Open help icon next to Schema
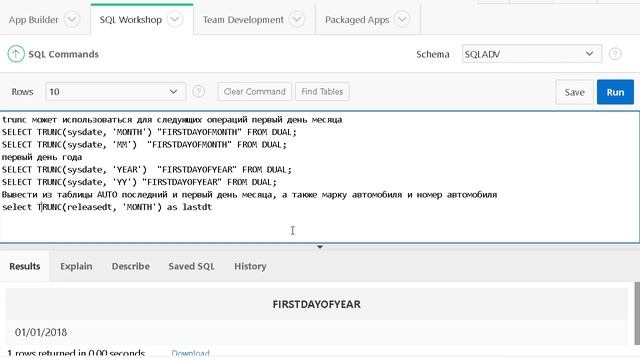Image resolution: width=640 pixels, height=360 pixels. point(615,54)
